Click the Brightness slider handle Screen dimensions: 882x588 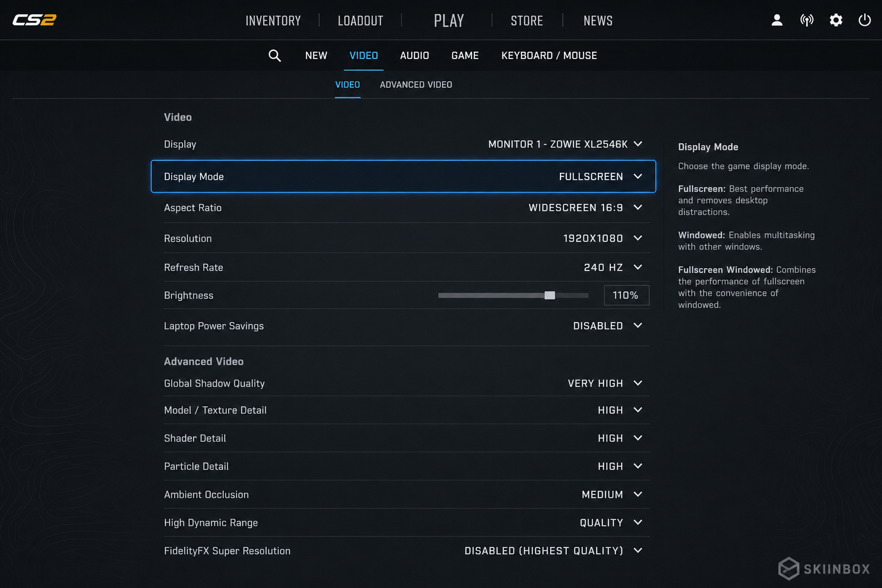pos(550,295)
